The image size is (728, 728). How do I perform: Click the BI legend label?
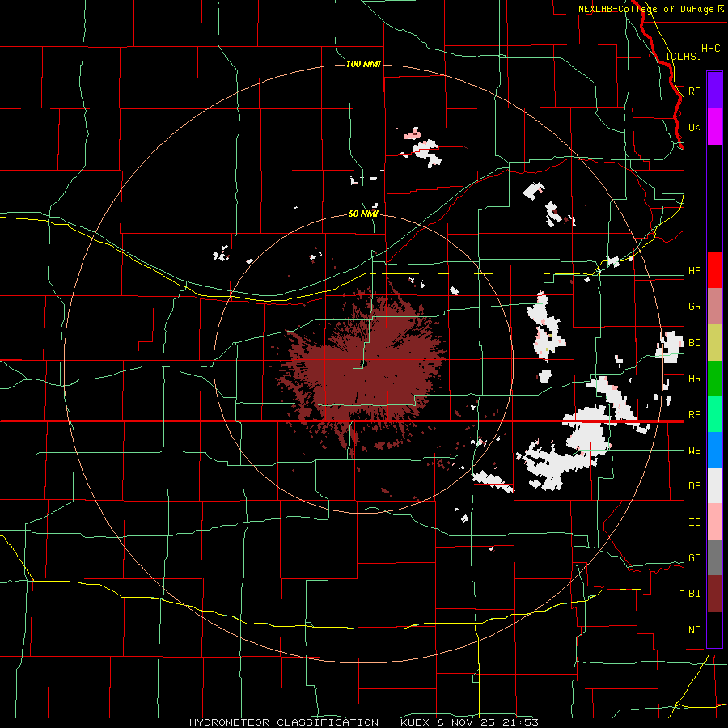[x=694, y=594]
